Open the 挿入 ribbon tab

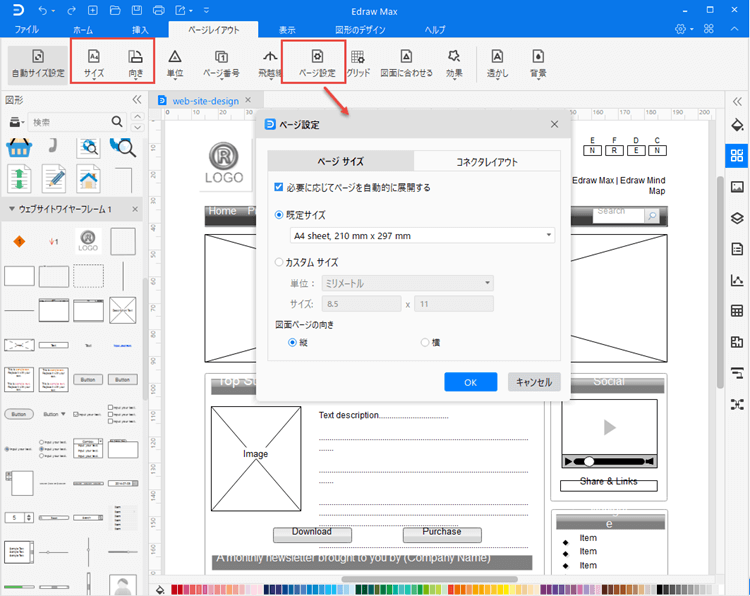coord(141,30)
